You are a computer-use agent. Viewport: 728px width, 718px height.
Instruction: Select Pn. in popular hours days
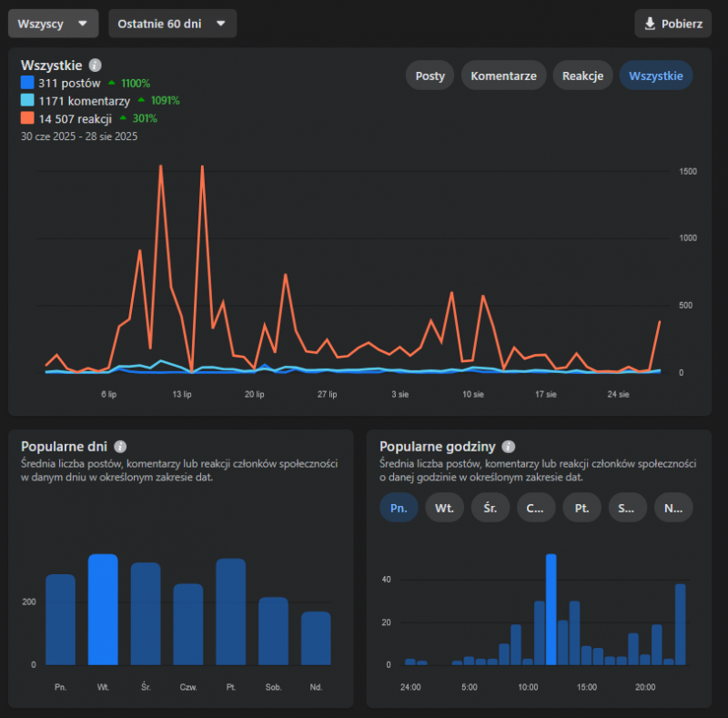point(399,508)
